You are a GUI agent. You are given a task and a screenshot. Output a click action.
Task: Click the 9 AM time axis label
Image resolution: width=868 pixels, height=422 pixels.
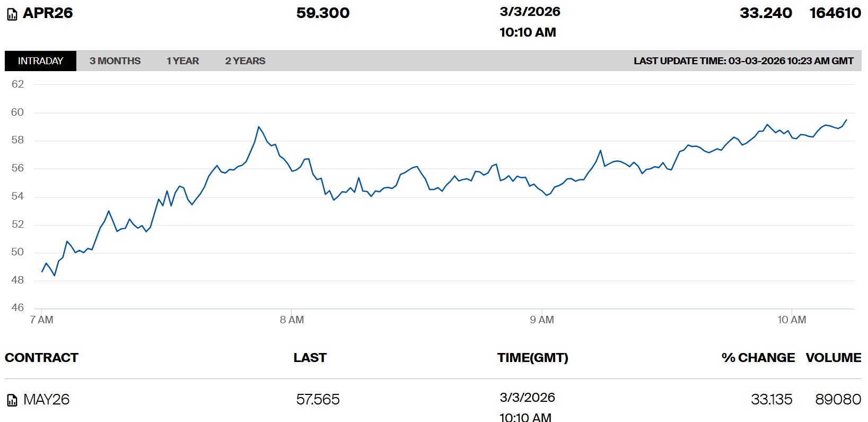pos(542,320)
